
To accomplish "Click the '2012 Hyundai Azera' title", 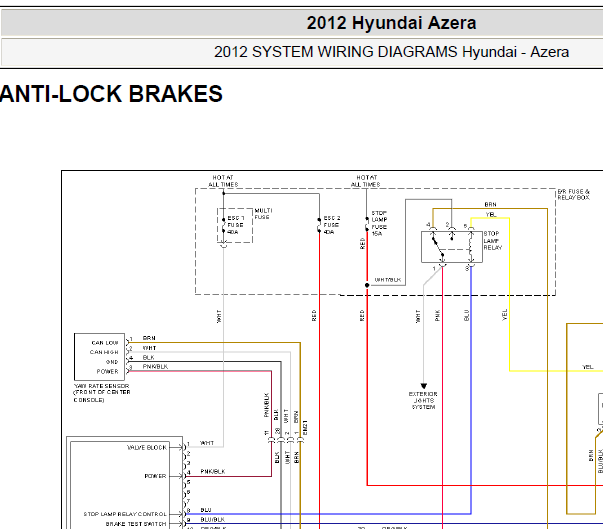I will coord(391,23).
